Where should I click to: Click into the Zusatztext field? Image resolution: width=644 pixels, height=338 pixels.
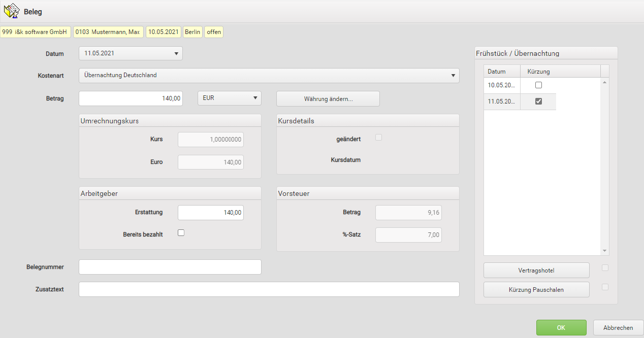pyautogui.click(x=269, y=289)
